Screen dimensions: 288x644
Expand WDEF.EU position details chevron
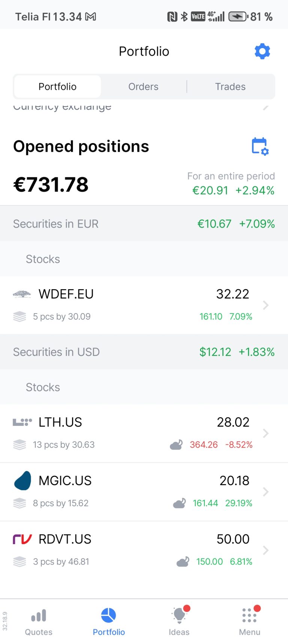(x=265, y=305)
